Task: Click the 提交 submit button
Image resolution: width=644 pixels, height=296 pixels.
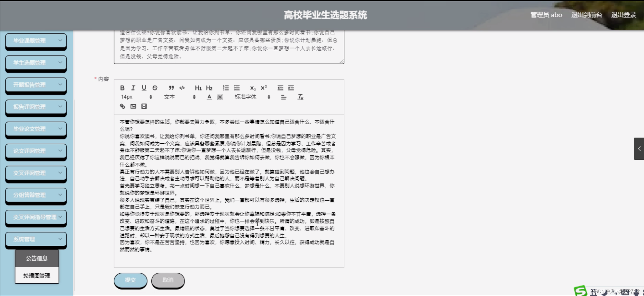Action: [130, 280]
